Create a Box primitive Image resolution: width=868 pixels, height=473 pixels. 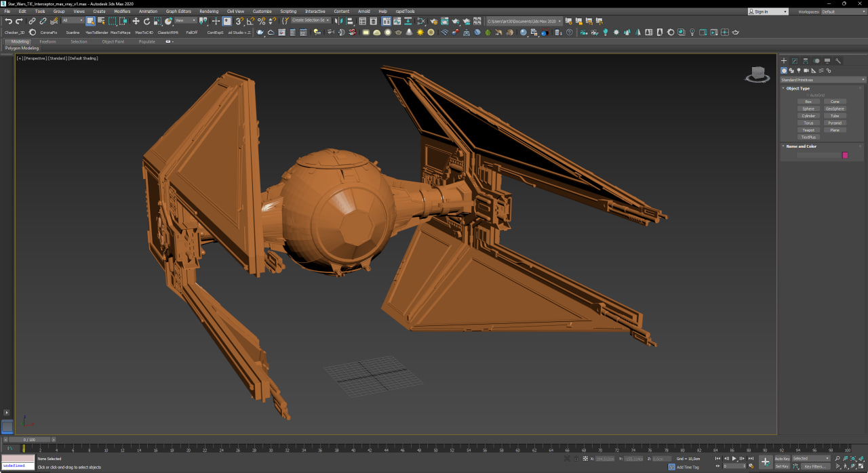808,102
